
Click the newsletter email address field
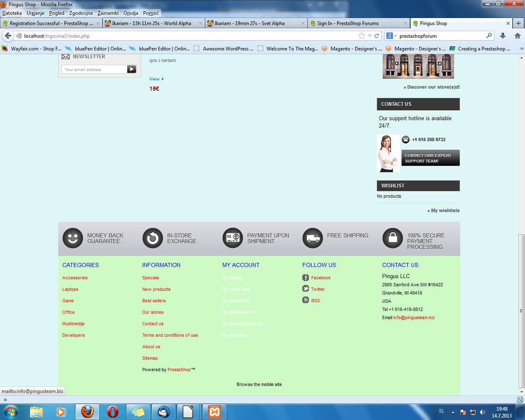[x=95, y=69]
